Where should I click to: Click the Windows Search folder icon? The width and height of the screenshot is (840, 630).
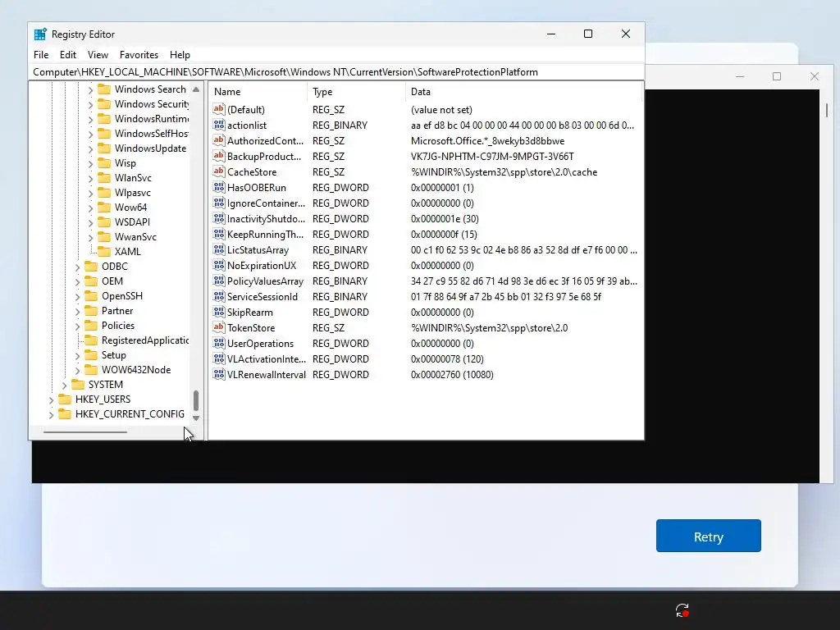click(x=104, y=89)
